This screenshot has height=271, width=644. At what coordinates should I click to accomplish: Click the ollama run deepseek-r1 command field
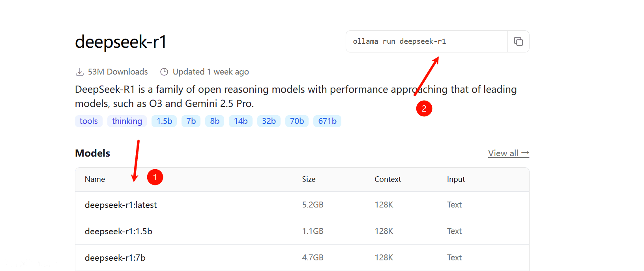click(x=427, y=41)
